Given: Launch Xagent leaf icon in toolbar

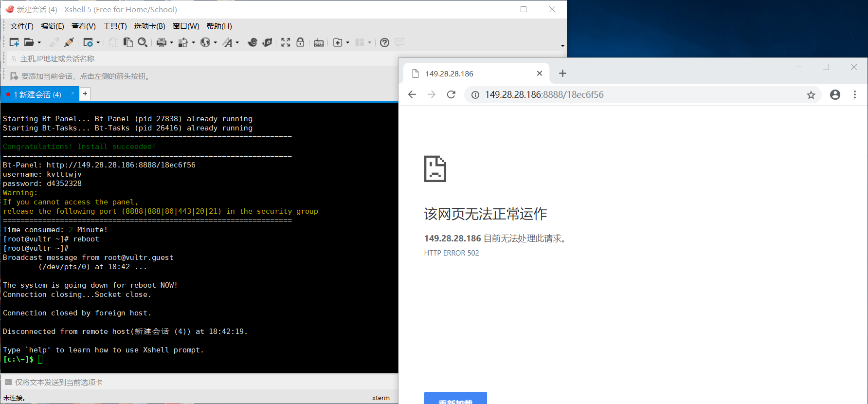Looking at the screenshot, I should point(267,42).
